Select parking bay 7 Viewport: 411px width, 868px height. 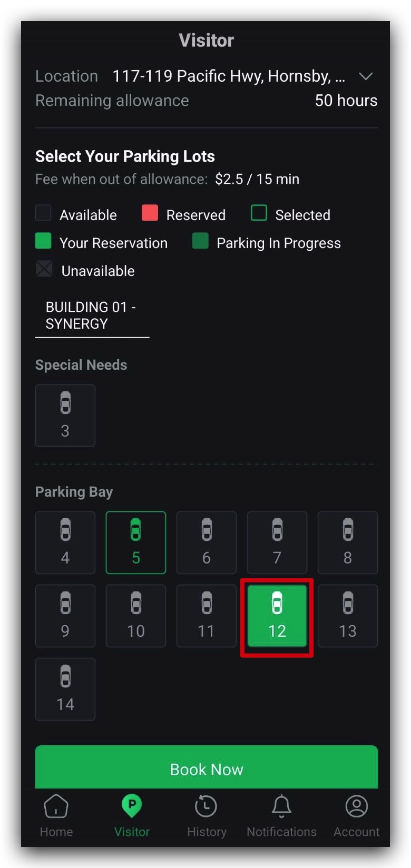coord(277,542)
